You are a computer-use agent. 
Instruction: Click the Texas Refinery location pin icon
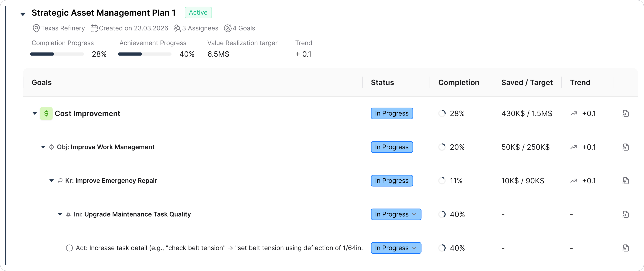coord(36,28)
